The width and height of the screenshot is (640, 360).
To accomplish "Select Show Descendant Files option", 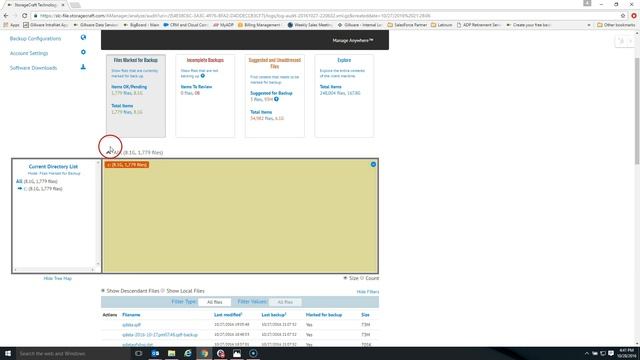I will [103, 291].
